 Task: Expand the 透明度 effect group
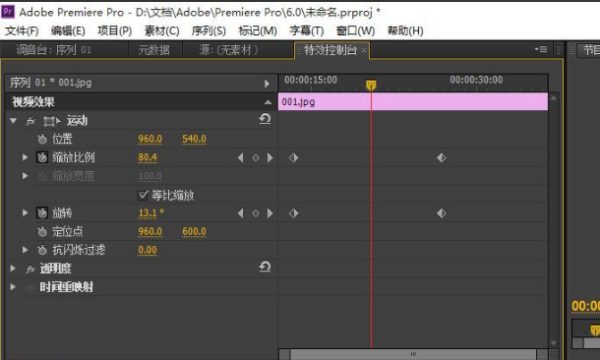tap(13, 269)
